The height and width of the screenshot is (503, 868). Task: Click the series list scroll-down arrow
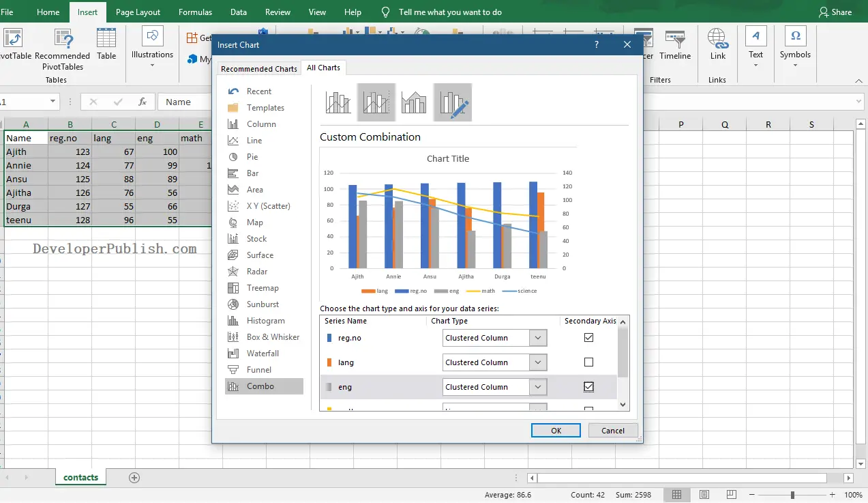pos(623,405)
